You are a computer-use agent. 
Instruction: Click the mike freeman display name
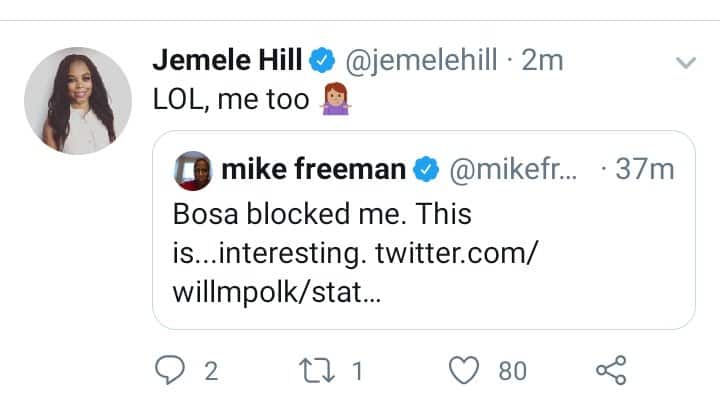point(314,169)
